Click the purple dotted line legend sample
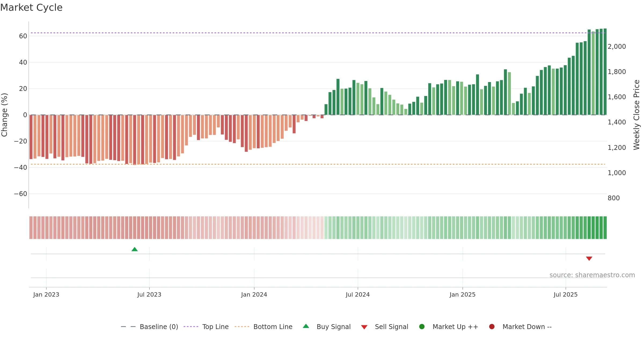The width and height of the screenshot is (644, 362). pyautogui.click(x=191, y=327)
